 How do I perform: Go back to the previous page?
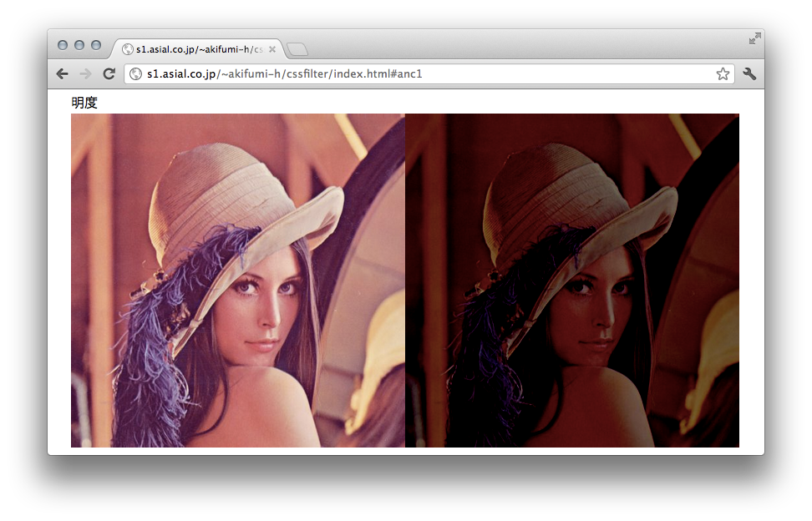(x=63, y=73)
